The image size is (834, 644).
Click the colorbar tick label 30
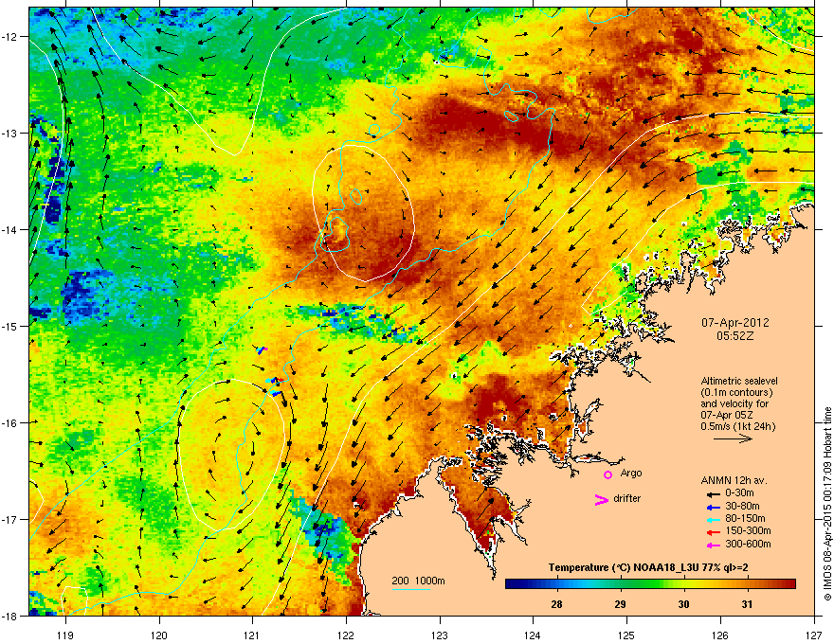[683, 604]
